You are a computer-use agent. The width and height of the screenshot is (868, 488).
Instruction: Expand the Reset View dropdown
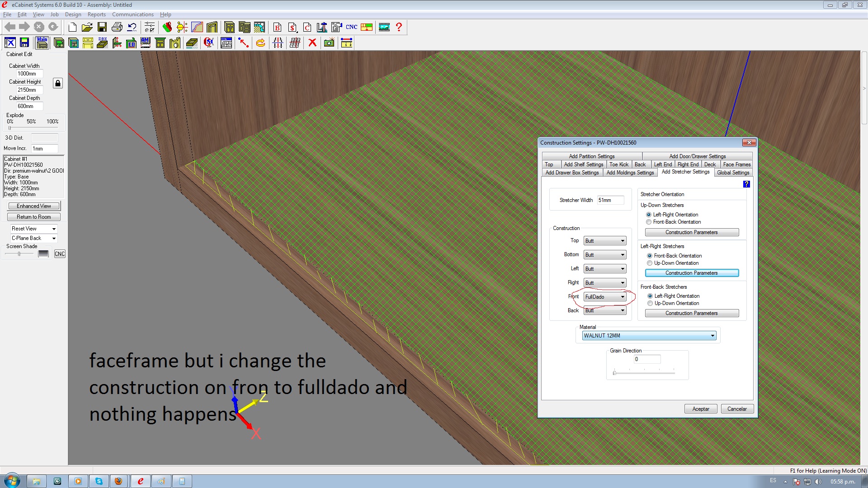tap(54, 229)
